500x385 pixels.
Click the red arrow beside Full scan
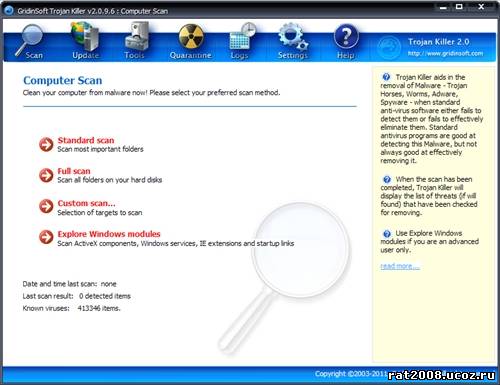pyautogui.click(x=46, y=175)
